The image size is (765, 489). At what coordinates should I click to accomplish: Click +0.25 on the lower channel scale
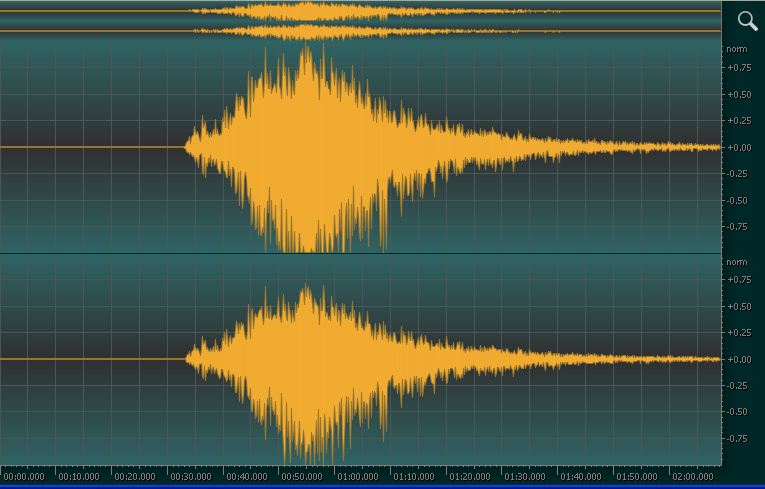pyautogui.click(x=740, y=333)
